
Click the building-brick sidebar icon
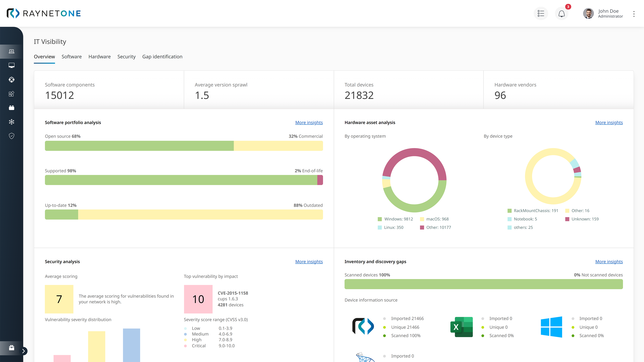coord(12,108)
